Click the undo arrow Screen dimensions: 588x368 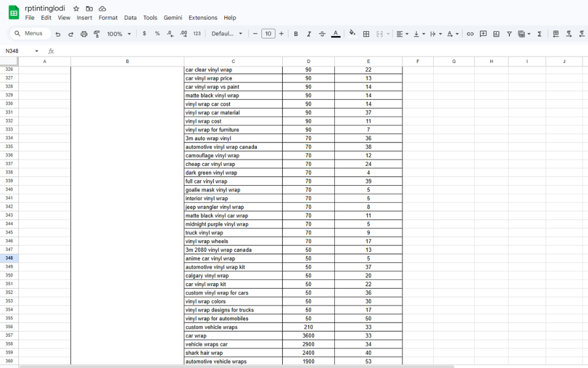coord(58,34)
